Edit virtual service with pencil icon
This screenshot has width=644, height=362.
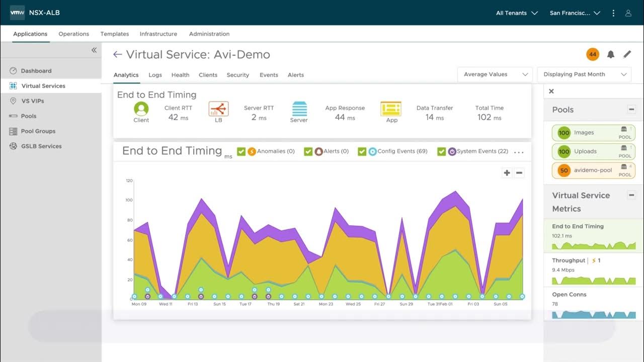tap(627, 54)
